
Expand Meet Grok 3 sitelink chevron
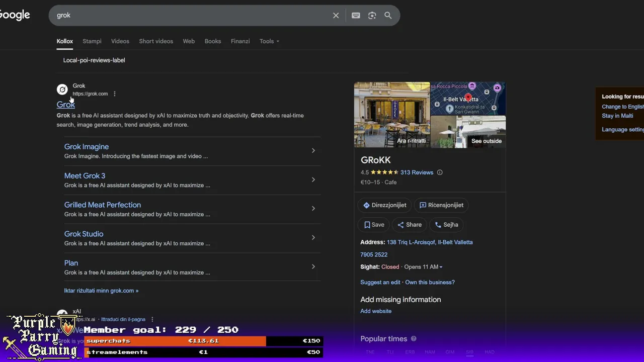[x=313, y=180]
